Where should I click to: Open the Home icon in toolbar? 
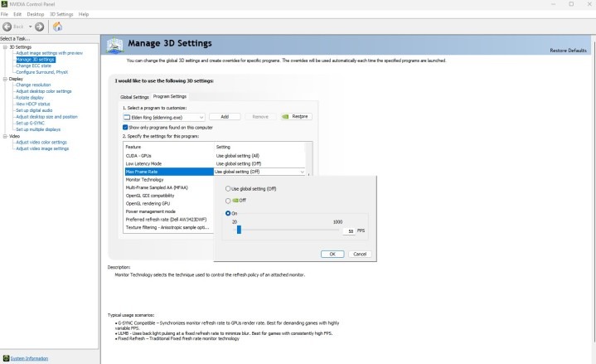coord(57,27)
